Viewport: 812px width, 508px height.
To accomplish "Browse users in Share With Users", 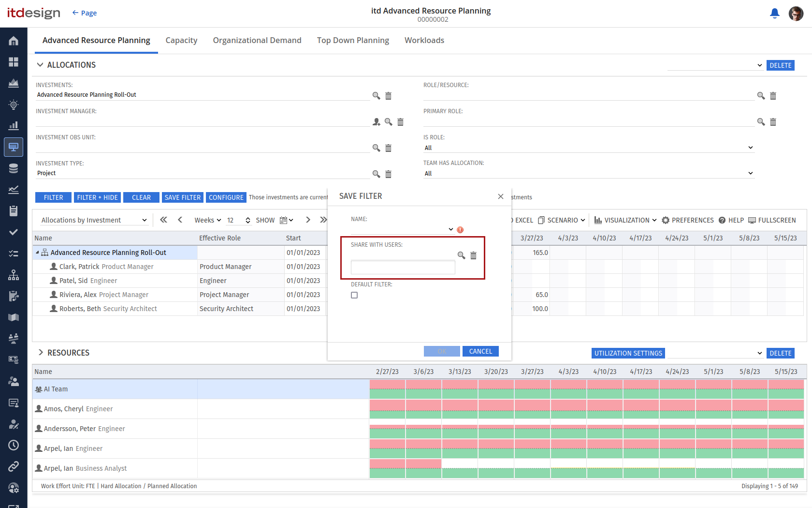I will pyautogui.click(x=461, y=255).
